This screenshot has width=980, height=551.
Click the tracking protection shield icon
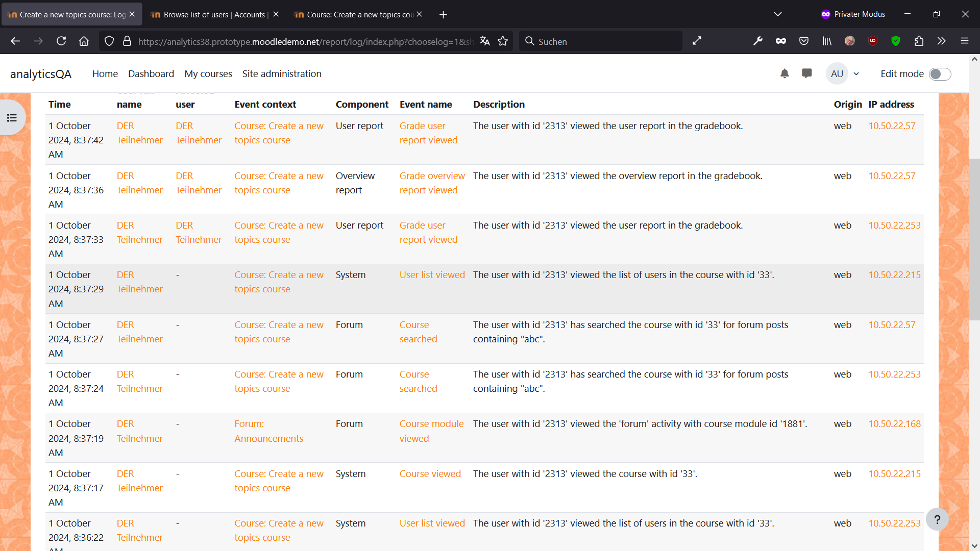tap(109, 41)
